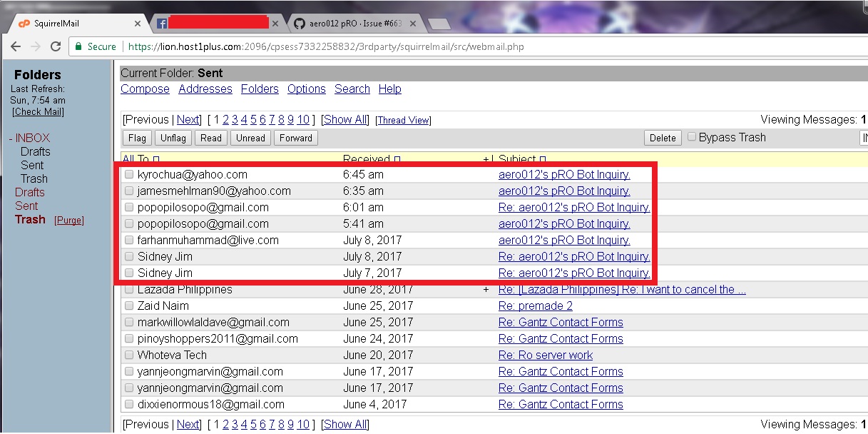Tick the farhanmuhammad@live.com message checkbox
Image resolution: width=868 pixels, height=434 pixels.
pos(129,240)
